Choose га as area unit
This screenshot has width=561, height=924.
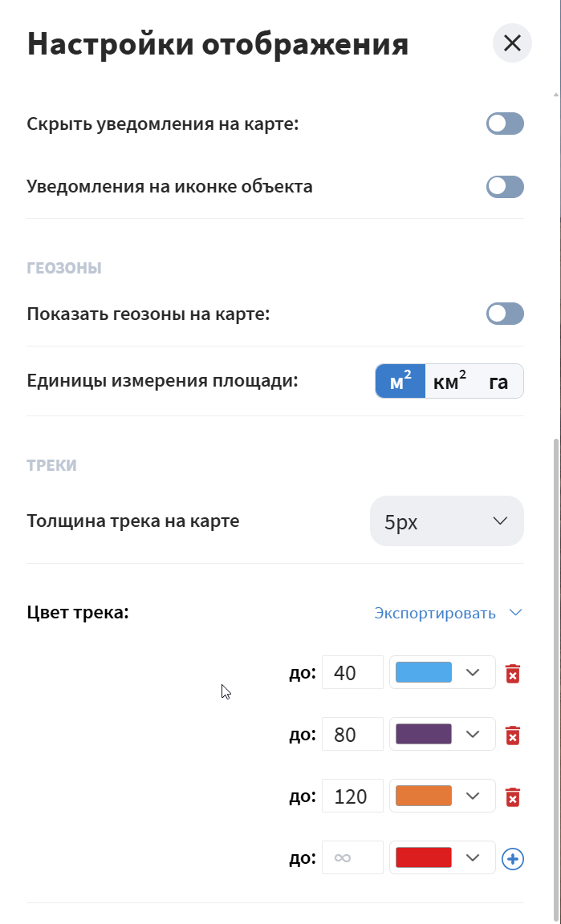[498, 382]
